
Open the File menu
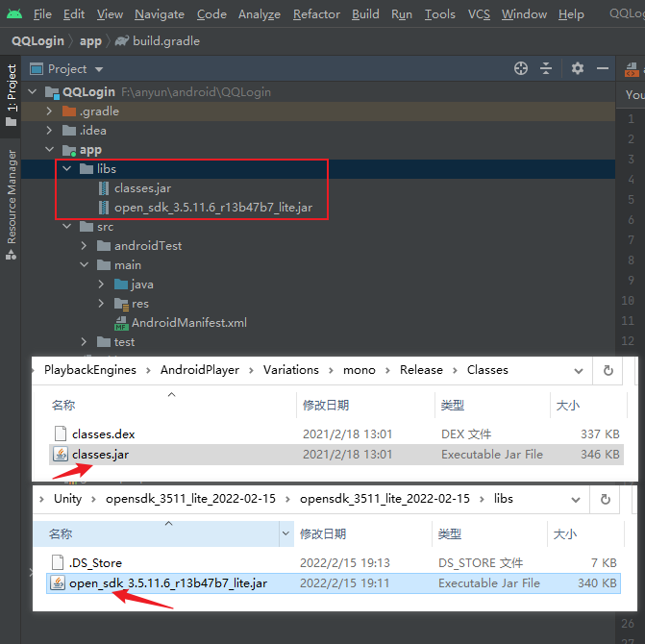[x=42, y=14]
